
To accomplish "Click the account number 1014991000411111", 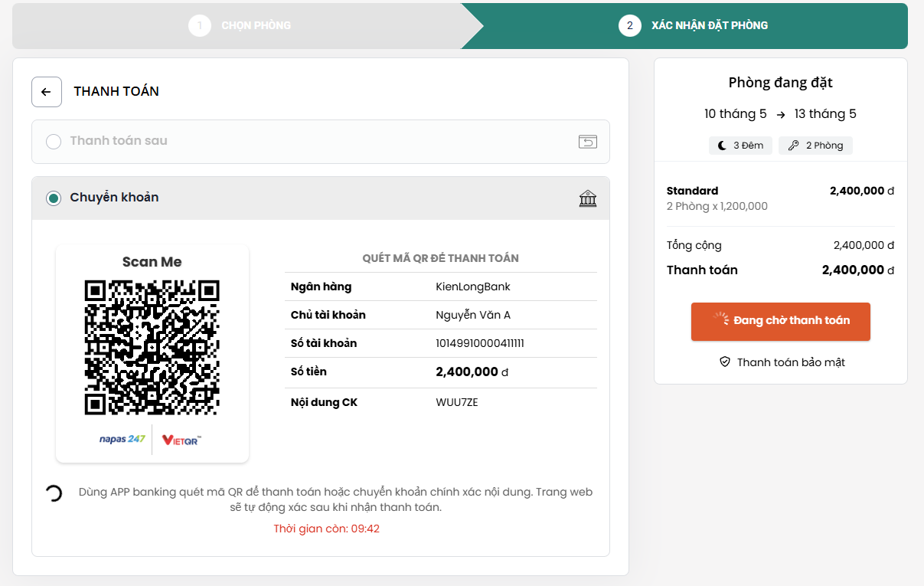I will [480, 343].
